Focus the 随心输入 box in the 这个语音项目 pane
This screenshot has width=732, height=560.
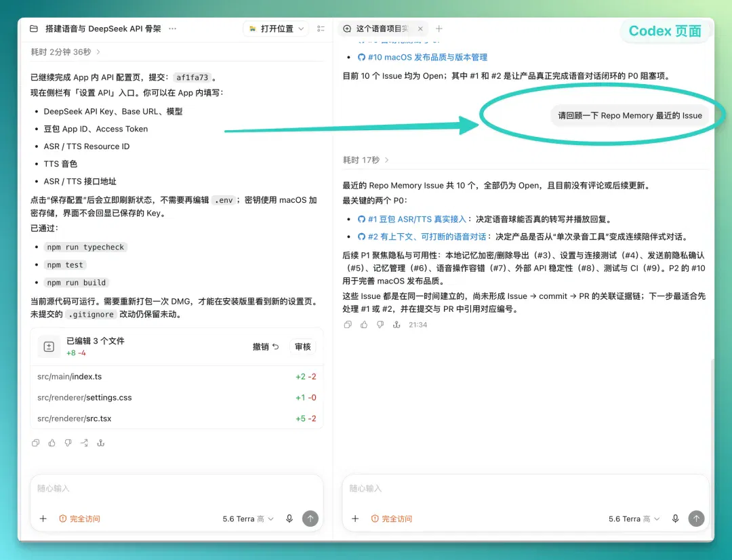tap(526, 489)
